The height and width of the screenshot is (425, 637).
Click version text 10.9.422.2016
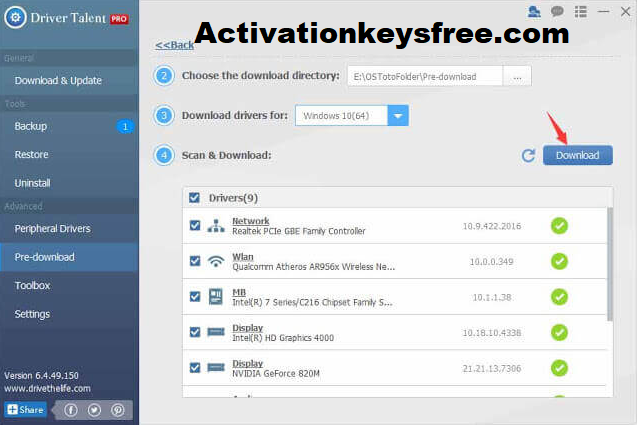coord(492,226)
